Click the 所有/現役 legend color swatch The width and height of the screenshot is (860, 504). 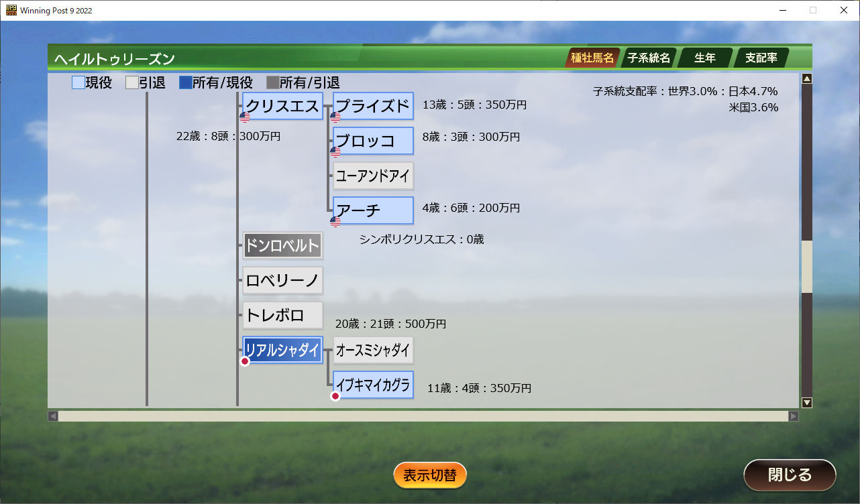tap(186, 83)
